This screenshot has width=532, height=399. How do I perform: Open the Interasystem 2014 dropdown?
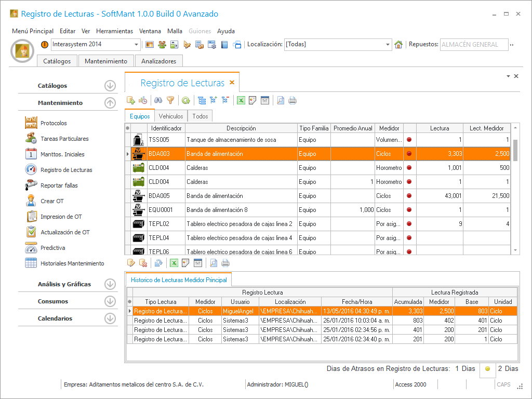coord(137,45)
